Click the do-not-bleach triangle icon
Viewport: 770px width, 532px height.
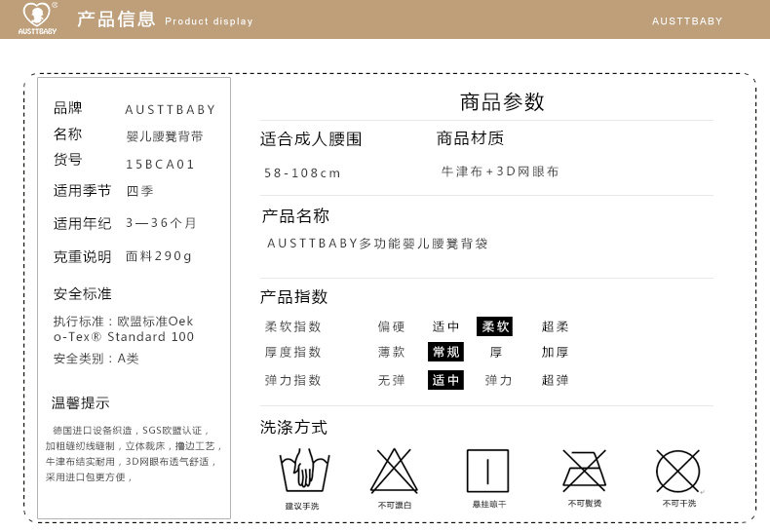click(x=394, y=471)
